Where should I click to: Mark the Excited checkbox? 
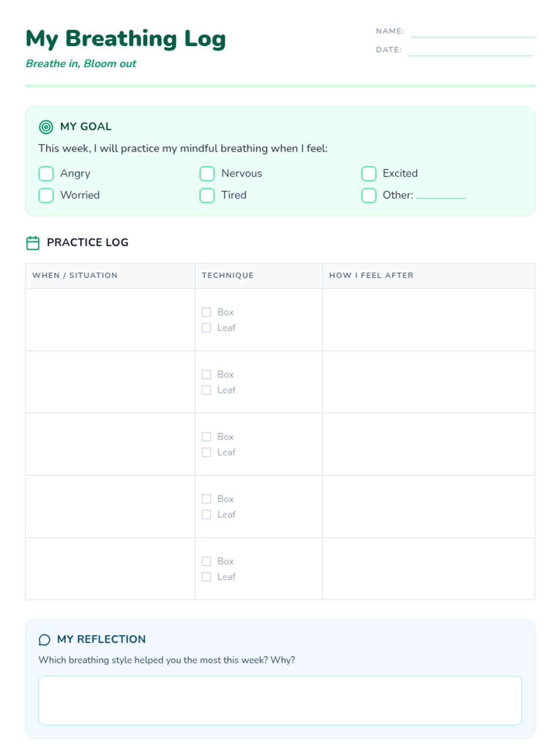pyautogui.click(x=369, y=174)
